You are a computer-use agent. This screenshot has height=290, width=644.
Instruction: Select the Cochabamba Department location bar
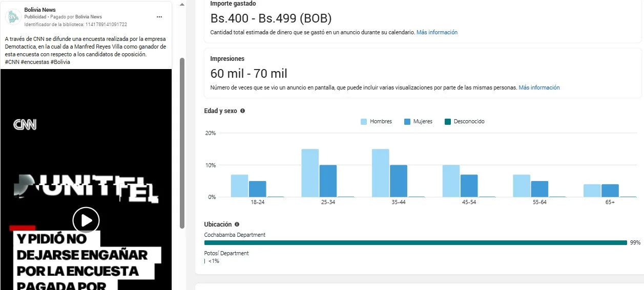pos(415,242)
